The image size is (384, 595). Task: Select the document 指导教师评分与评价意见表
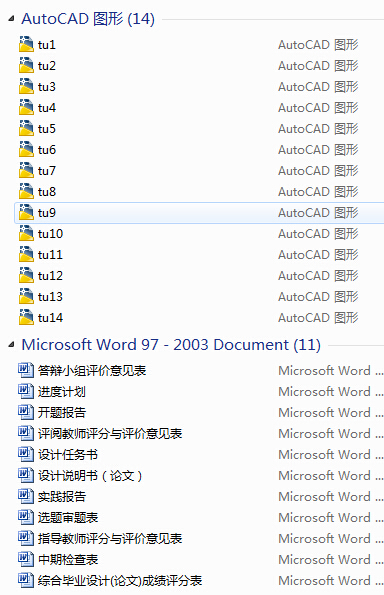[x=110, y=538]
